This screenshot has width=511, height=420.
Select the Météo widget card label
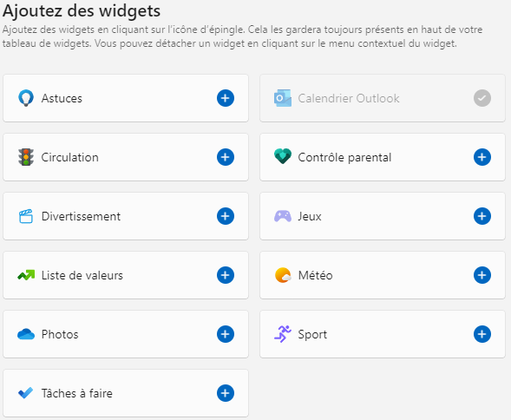point(316,276)
